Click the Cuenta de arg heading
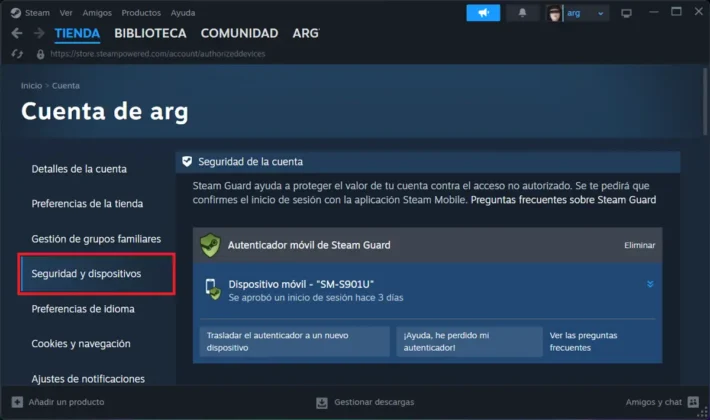 [x=105, y=111]
